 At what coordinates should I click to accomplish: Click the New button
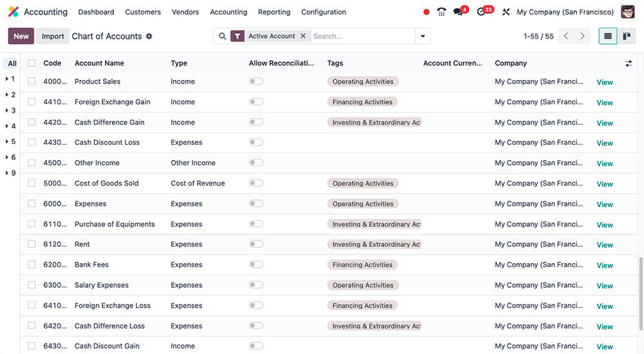21,36
